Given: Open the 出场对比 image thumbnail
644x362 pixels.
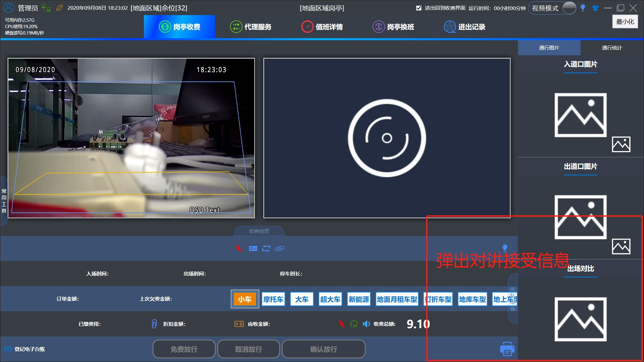Looking at the screenshot, I should (581, 319).
